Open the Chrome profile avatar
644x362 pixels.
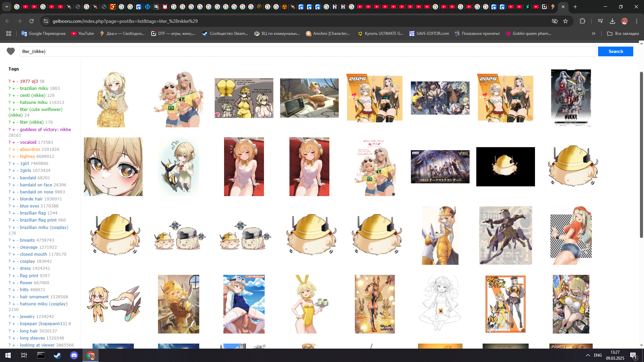[x=625, y=21]
